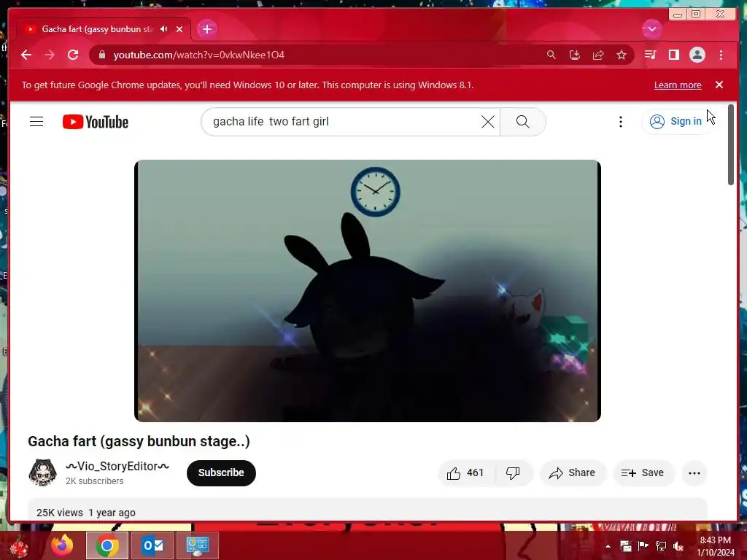Install app icon in the address bar
The image size is (747, 560).
(575, 55)
